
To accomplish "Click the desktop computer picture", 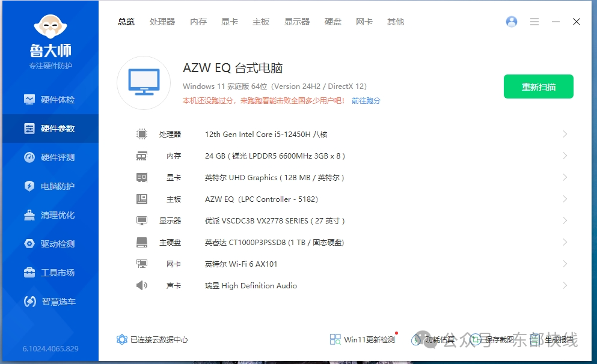I will (x=144, y=82).
